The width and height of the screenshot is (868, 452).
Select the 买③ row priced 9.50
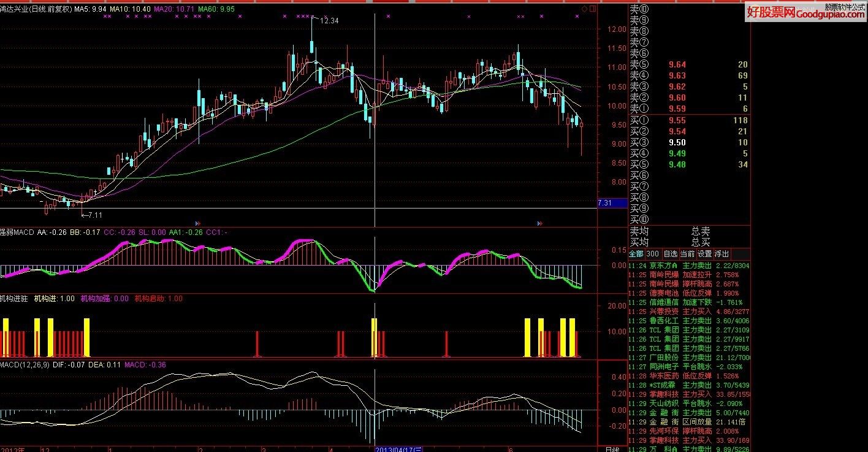coord(690,142)
